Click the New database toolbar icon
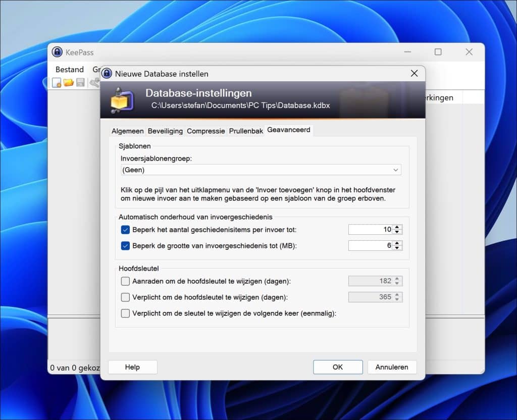517x420 pixels. [x=57, y=82]
